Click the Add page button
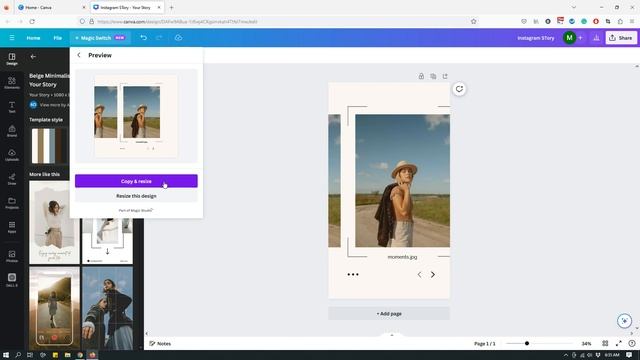 pyautogui.click(x=389, y=313)
